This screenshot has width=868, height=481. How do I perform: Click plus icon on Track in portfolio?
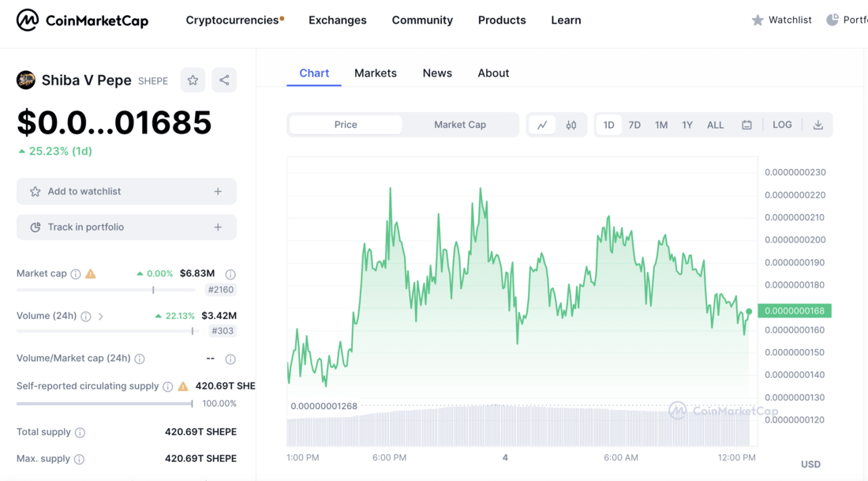[218, 227]
